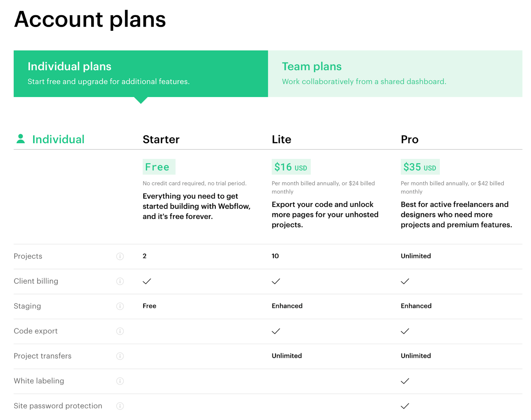Click the Lite plan heading
Screen dimensions: 531x420
(281, 139)
